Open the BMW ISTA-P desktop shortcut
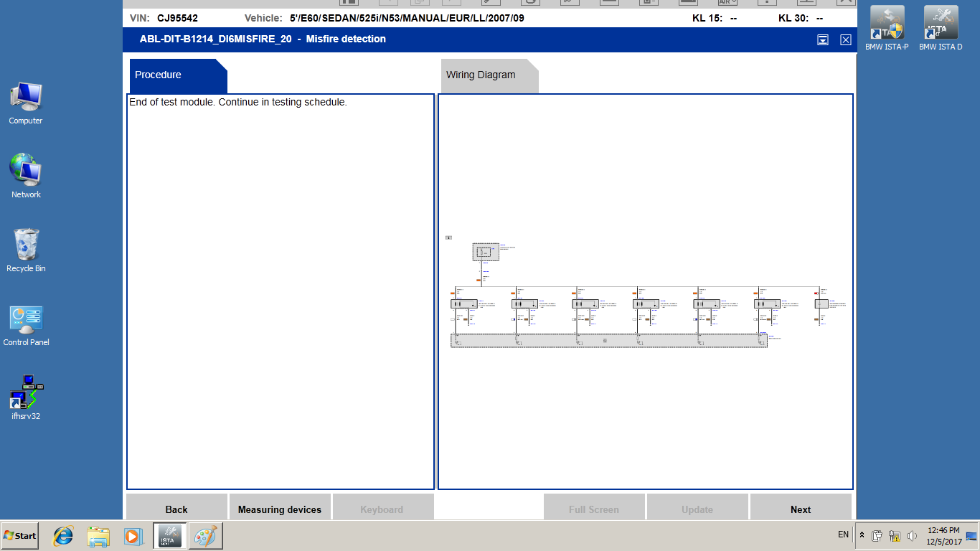The width and height of the screenshot is (980, 551). coord(886,27)
